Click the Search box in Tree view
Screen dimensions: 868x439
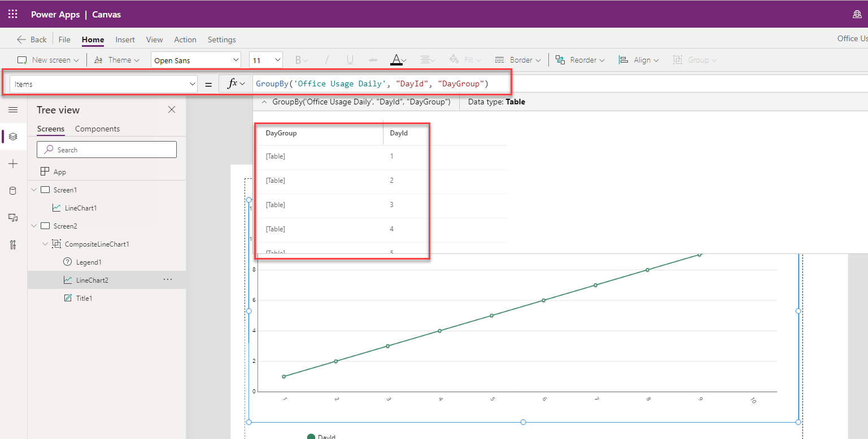[x=107, y=150]
